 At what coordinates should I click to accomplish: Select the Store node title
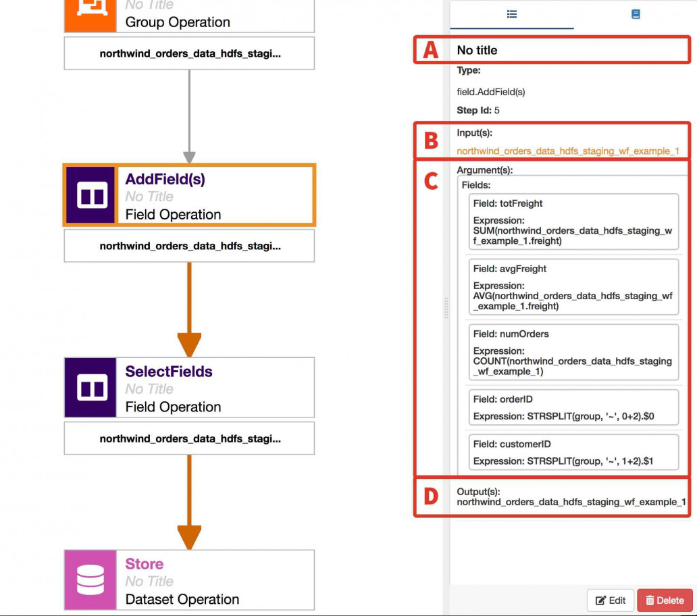(144, 564)
